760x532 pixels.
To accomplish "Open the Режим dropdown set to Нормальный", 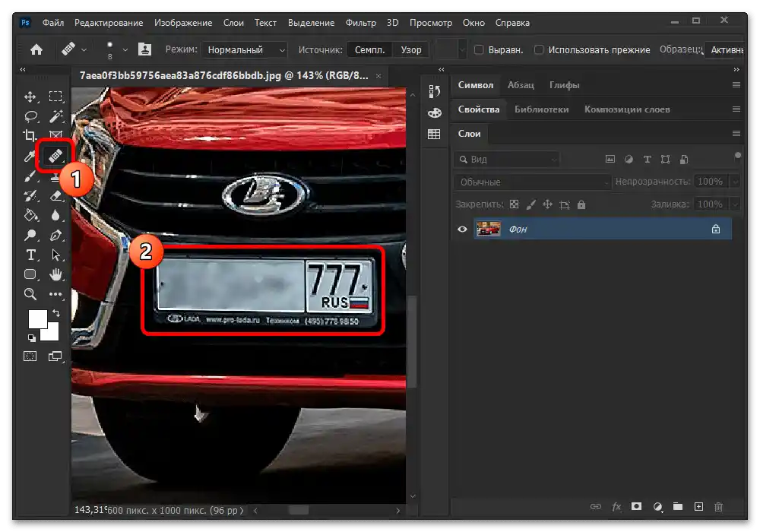I will [245, 50].
